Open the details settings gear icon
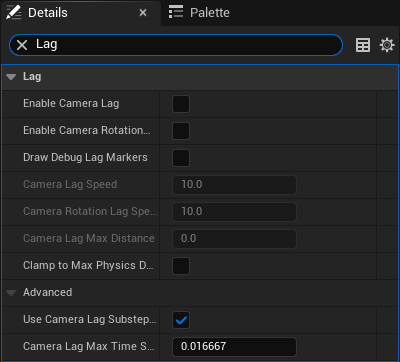Viewport: 400px width, 362px height. pyautogui.click(x=387, y=45)
